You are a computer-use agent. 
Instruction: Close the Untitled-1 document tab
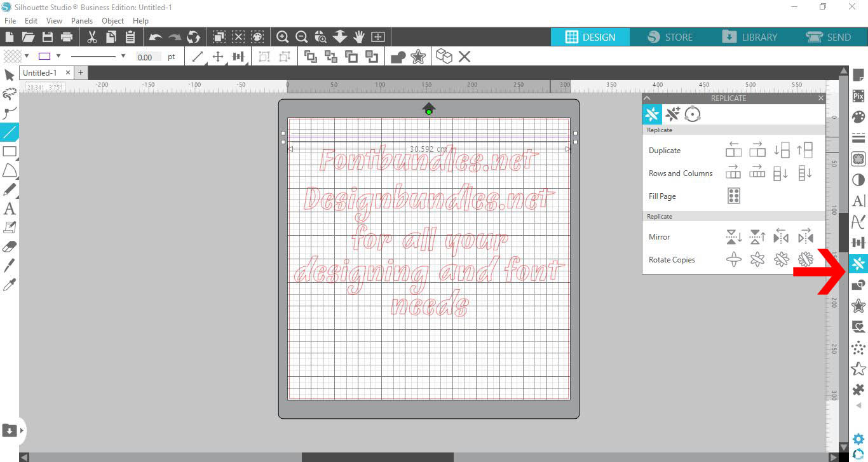[x=69, y=73]
